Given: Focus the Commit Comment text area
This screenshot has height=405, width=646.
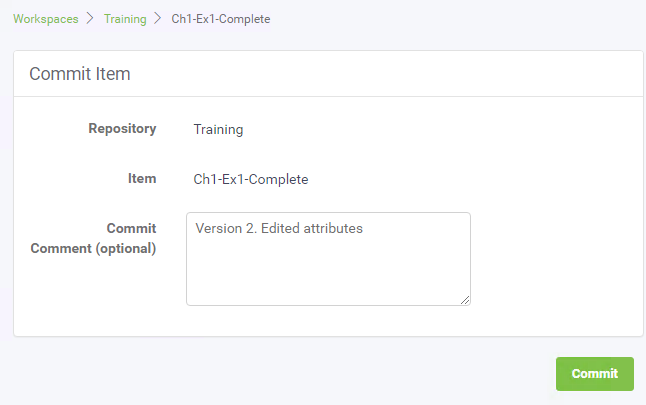Looking at the screenshot, I should (328, 259).
